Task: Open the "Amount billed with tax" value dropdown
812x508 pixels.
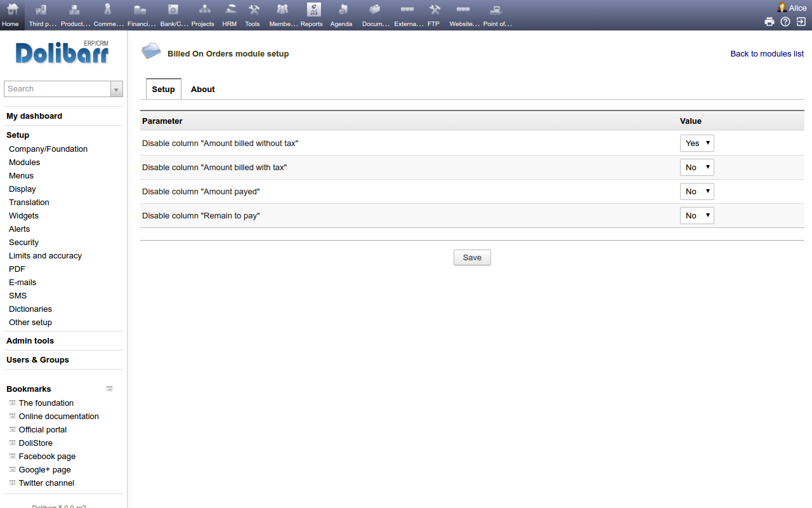Action: click(x=697, y=168)
